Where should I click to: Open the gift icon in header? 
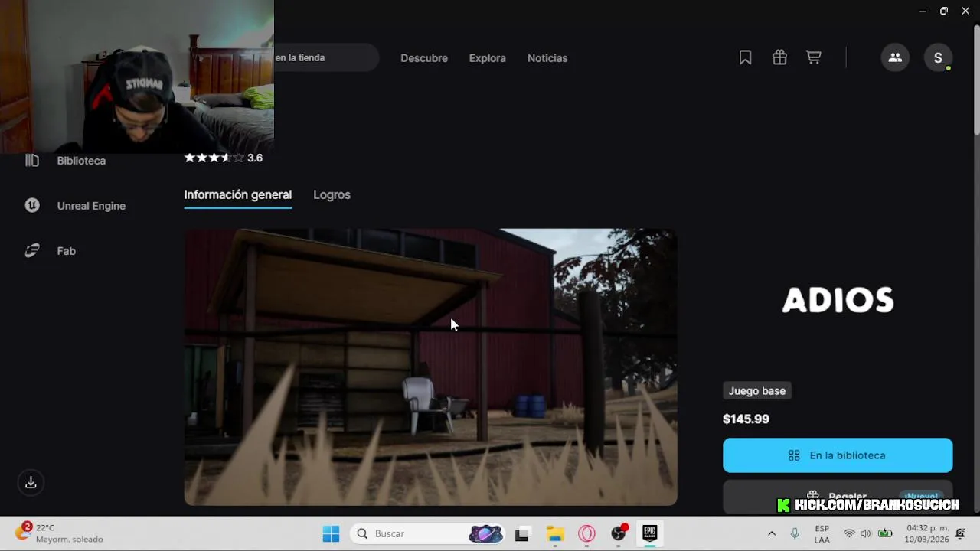779,57
